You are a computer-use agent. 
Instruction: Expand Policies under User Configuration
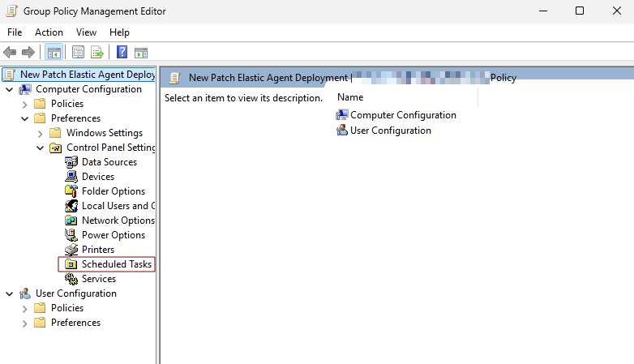coord(24,308)
